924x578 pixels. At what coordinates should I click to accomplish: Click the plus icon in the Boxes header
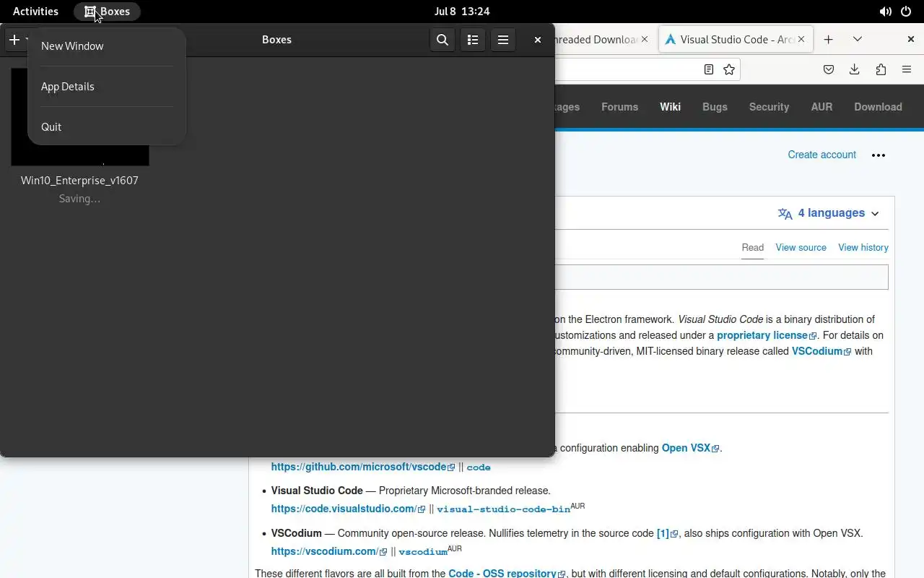coord(14,40)
